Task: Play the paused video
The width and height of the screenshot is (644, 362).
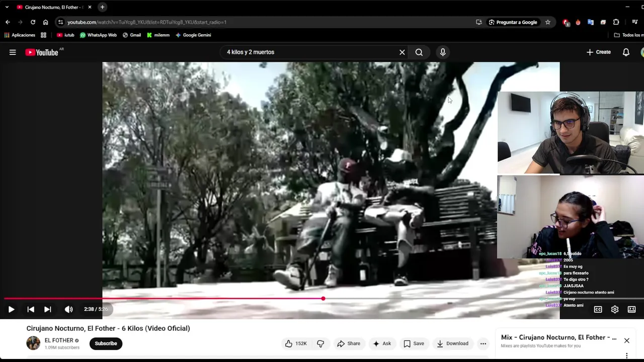Action: click(11, 309)
